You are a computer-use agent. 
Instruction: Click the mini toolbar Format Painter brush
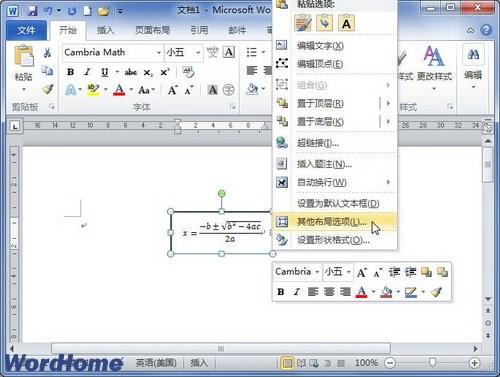point(436,292)
